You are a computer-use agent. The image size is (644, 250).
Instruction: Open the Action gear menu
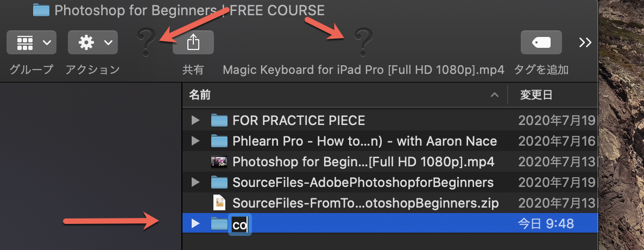(x=92, y=42)
